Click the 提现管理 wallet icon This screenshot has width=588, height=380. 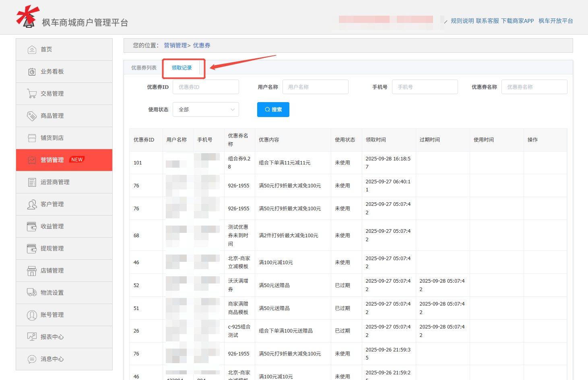pos(32,248)
